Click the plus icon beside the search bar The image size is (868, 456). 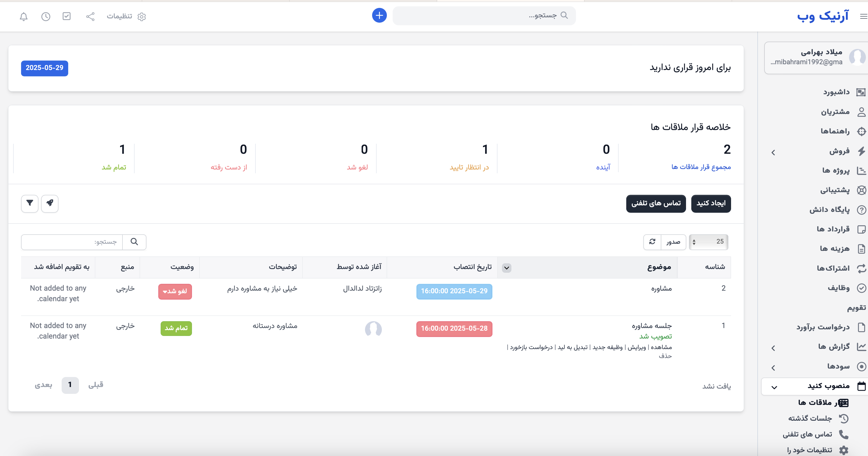tap(380, 15)
